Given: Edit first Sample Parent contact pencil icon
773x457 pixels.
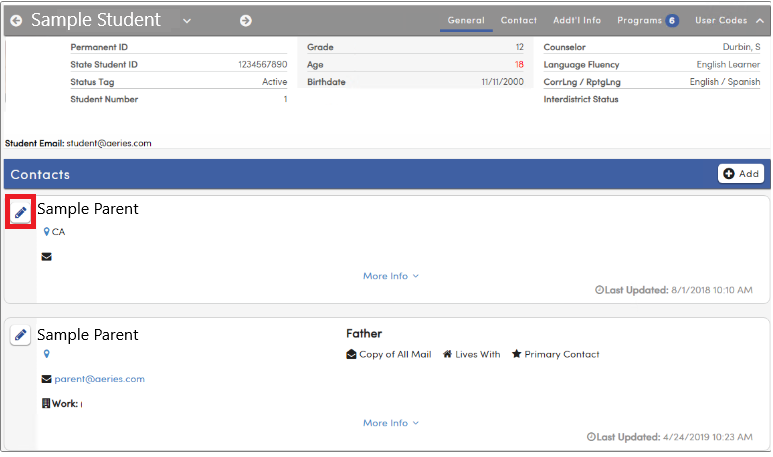Looking at the screenshot, I should pyautogui.click(x=20, y=212).
